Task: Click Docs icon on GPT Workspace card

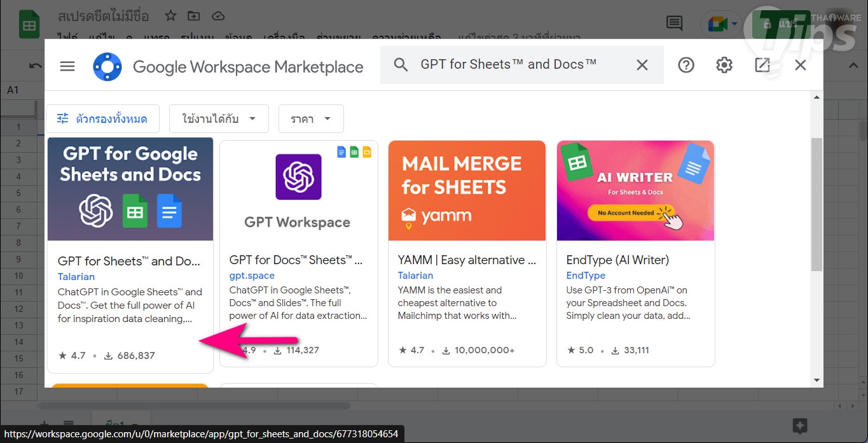Action: pos(342,151)
